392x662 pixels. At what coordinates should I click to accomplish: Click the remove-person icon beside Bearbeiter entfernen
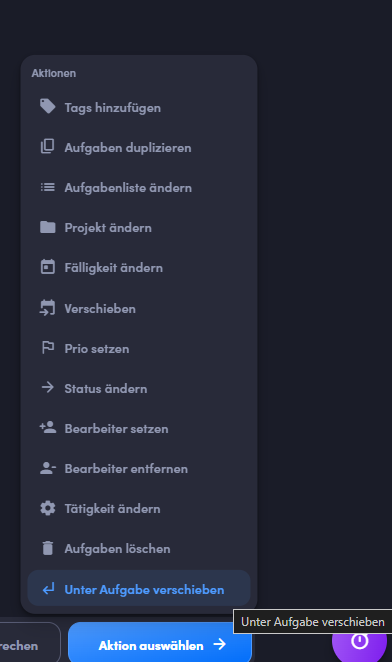click(x=47, y=468)
